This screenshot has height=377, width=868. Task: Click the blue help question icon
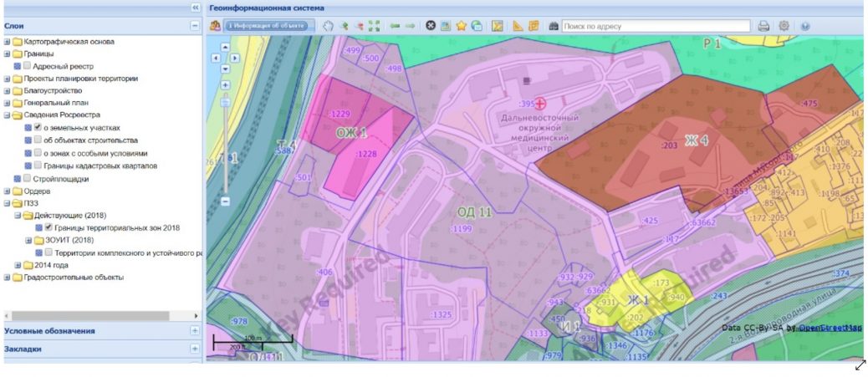pos(804,26)
